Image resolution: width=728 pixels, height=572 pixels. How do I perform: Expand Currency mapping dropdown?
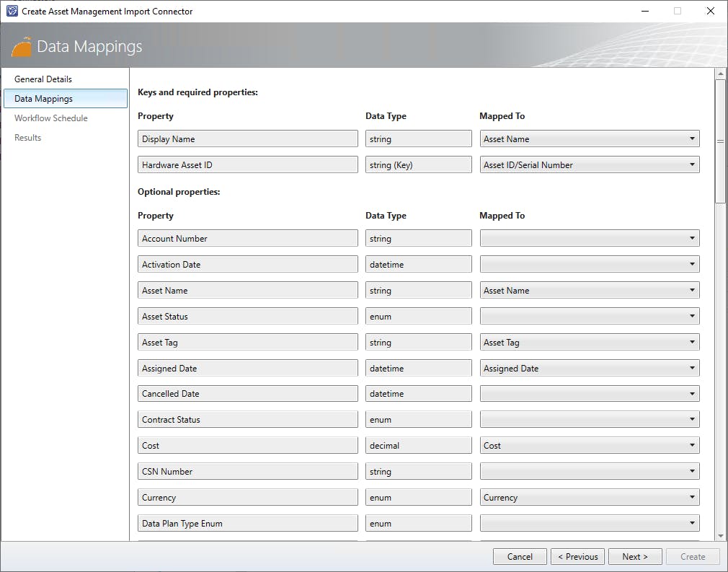tap(589, 498)
